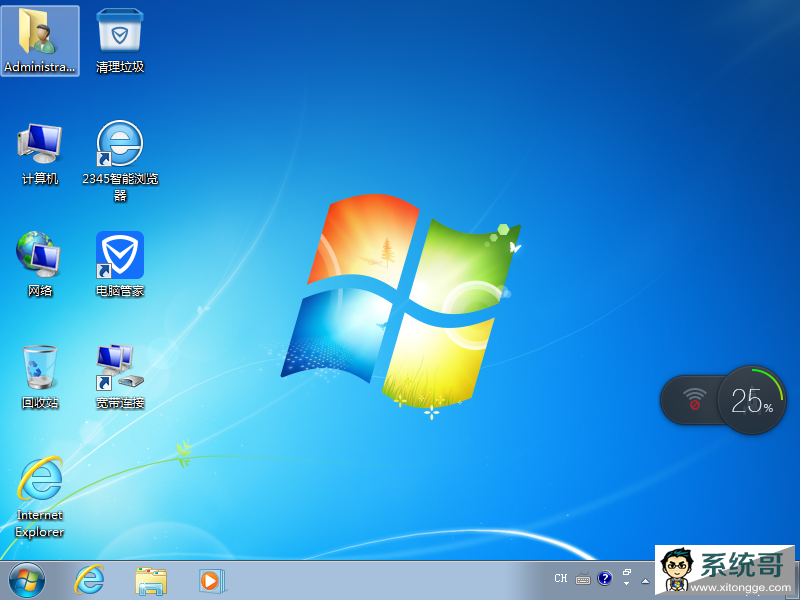Select the 计算机 desktop icon
Screen dimensions: 800x600
point(40,154)
